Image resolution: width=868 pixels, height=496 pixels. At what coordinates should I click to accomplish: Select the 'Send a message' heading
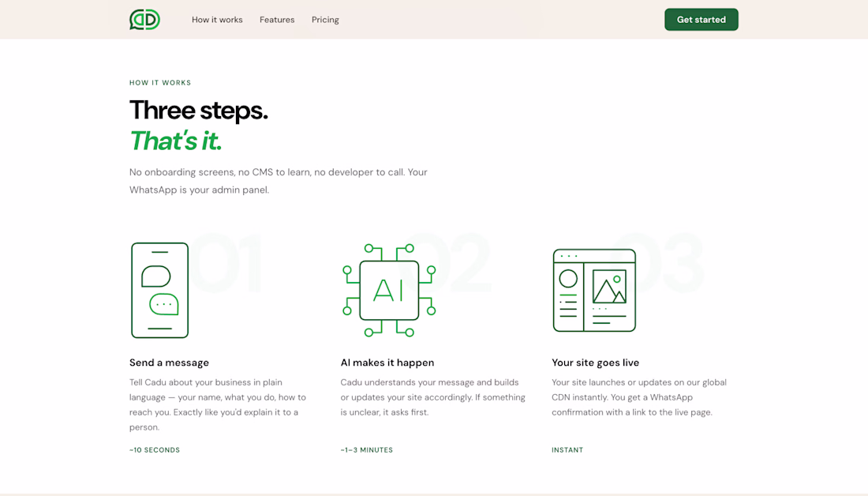pos(169,363)
